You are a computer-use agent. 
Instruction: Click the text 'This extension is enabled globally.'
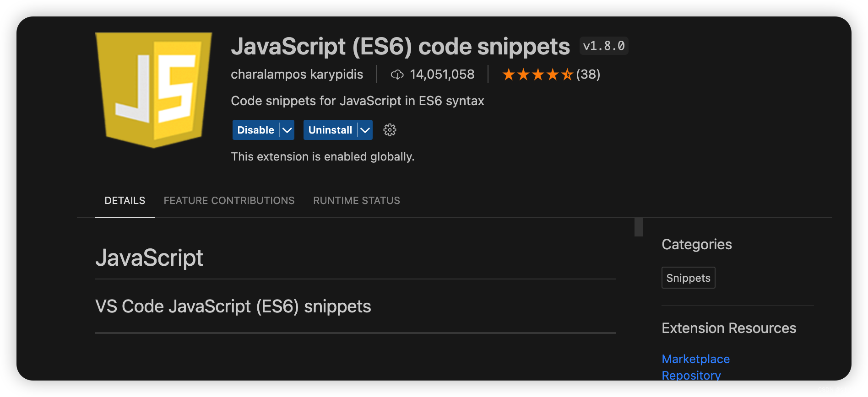(323, 156)
